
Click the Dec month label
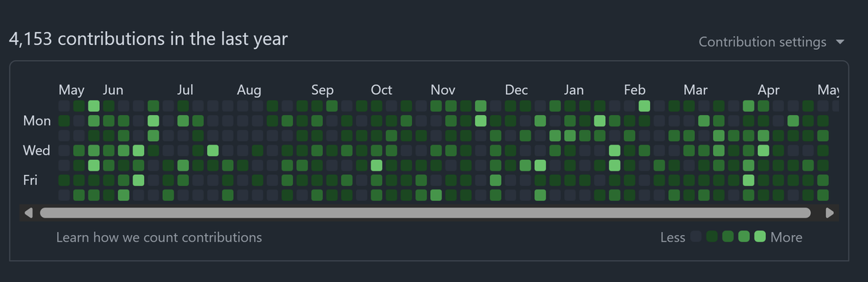[516, 90]
